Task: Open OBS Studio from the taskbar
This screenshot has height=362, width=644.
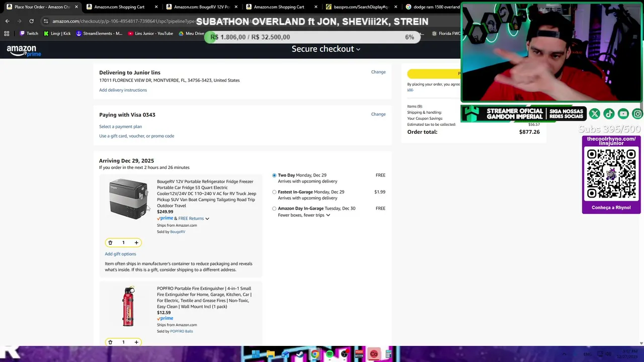Action: click(x=344, y=354)
